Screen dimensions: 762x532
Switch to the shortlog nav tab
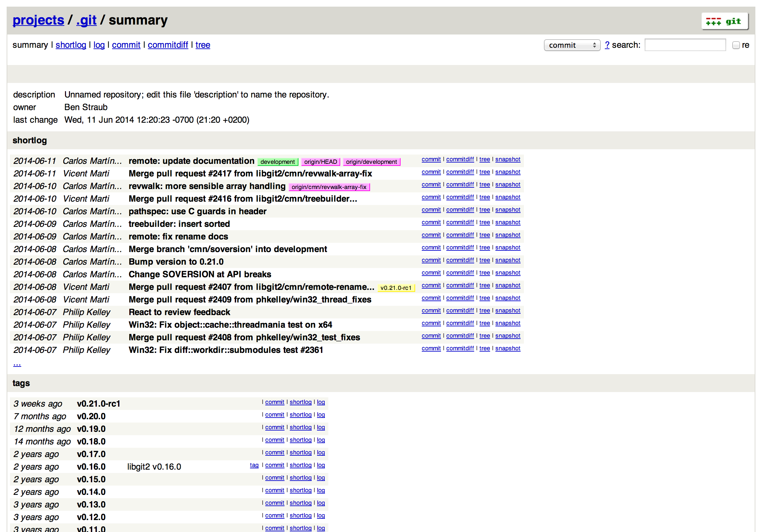pyautogui.click(x=71, y=45)
